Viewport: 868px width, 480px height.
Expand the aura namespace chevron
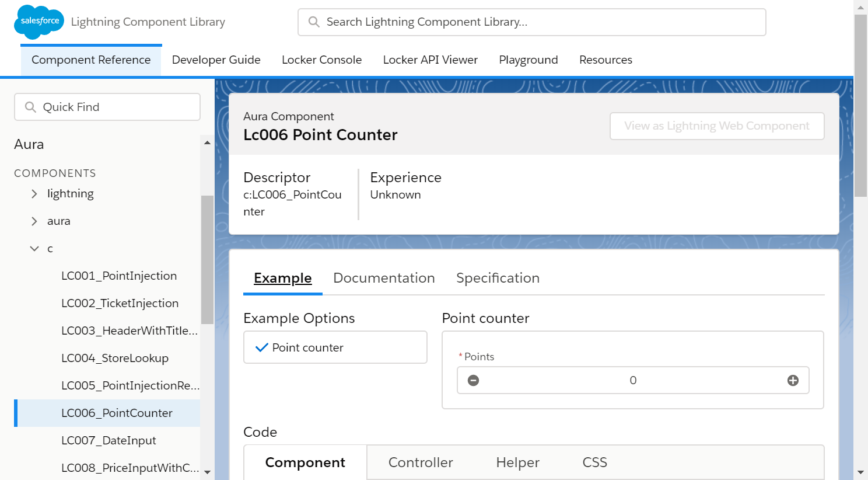tap(34, 221)
